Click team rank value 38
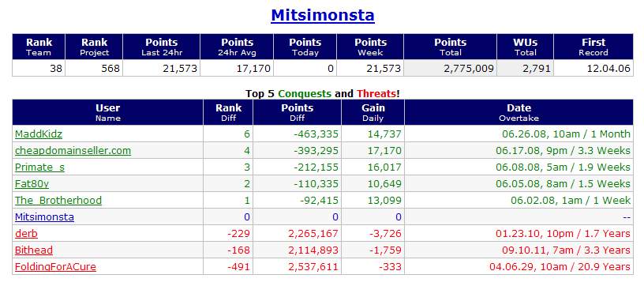This screenshot has height=286, width=644. 56,68
